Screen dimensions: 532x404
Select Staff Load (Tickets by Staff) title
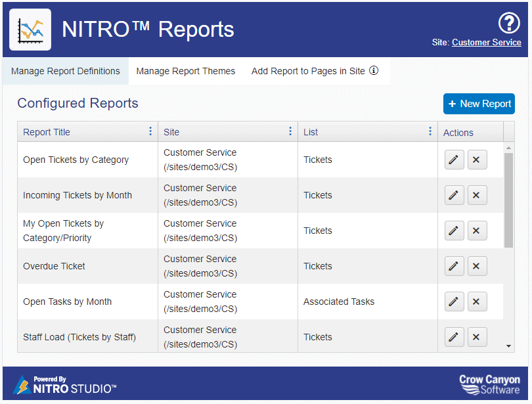79,337
